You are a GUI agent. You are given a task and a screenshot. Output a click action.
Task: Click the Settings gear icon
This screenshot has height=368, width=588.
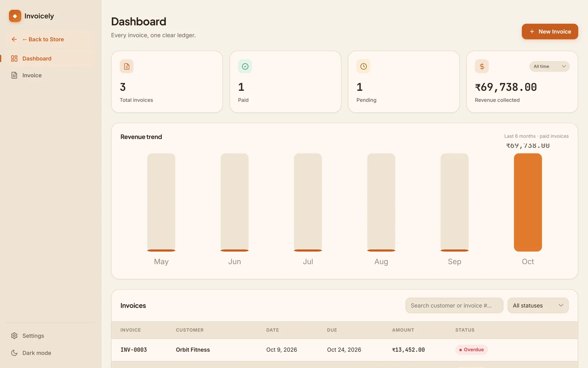pos(14,336)
